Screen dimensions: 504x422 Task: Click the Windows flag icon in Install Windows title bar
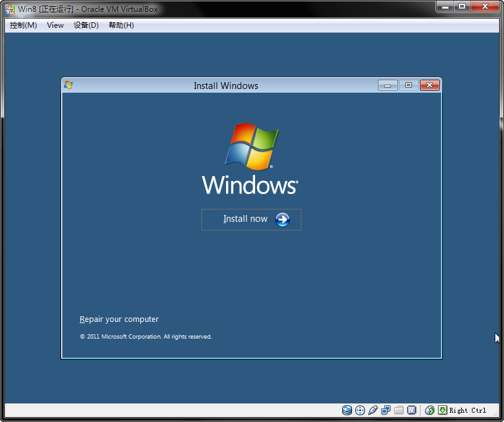click(68, 85)
